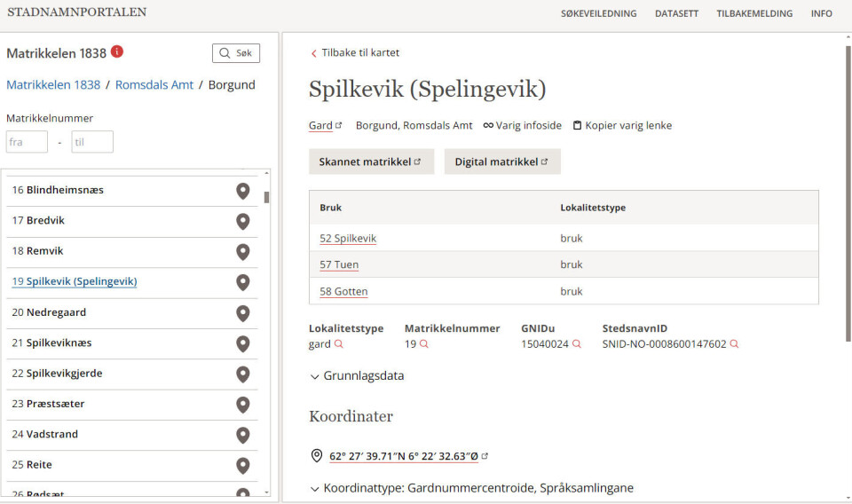The image size is (852, 504).
Task: Click the red info icon beside Matrikkelen 1838
Action: [x=117, y=52]
